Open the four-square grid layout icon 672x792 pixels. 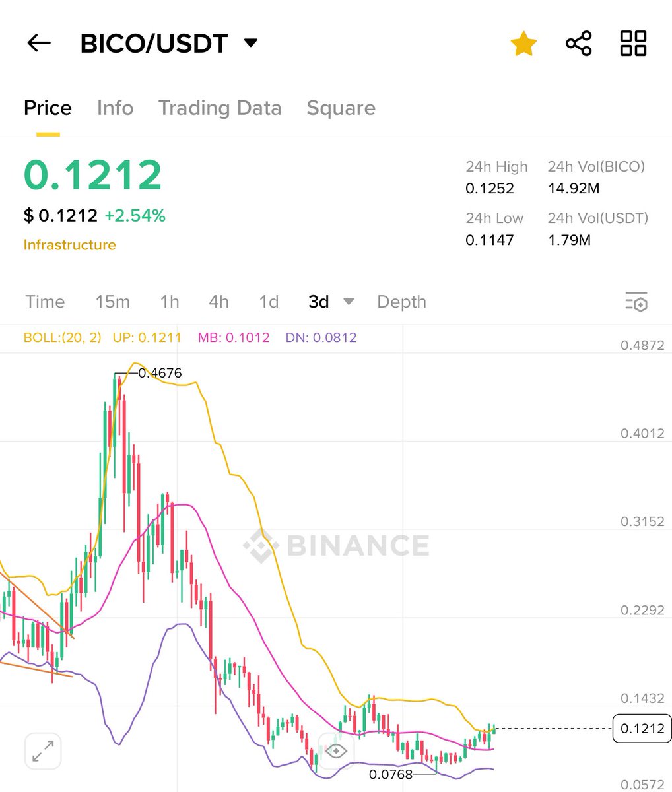coord(633,44)
